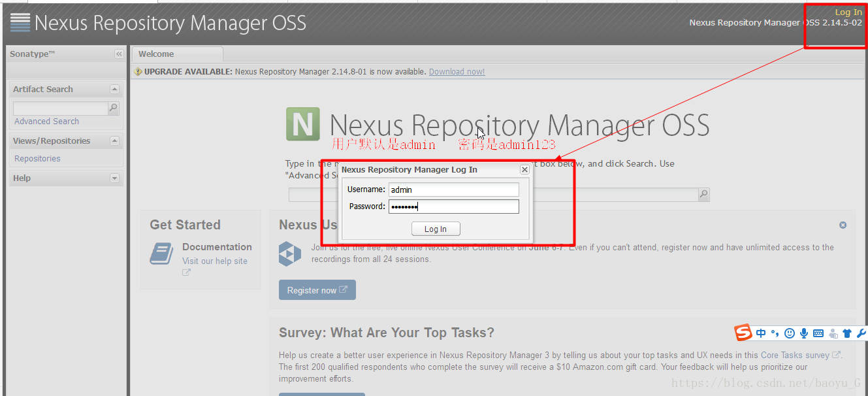Dismiss the Nexus User Conference announcement

point(843,225)
